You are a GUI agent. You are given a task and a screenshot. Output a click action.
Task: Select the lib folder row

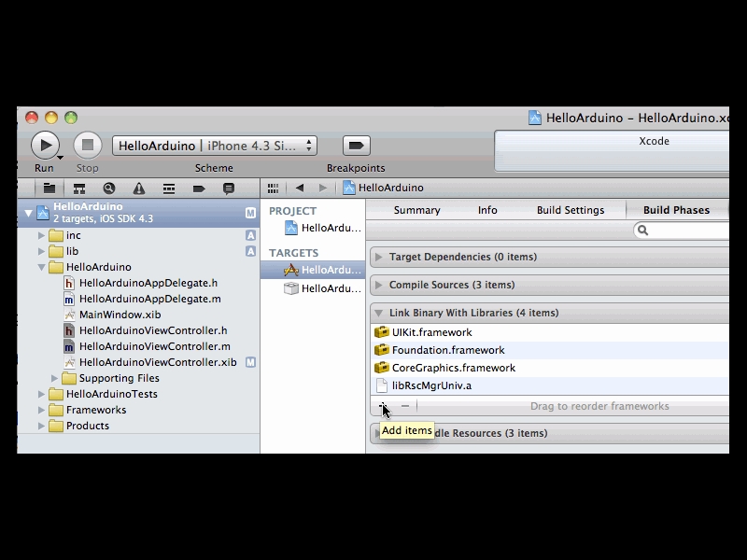click(138, 251)
